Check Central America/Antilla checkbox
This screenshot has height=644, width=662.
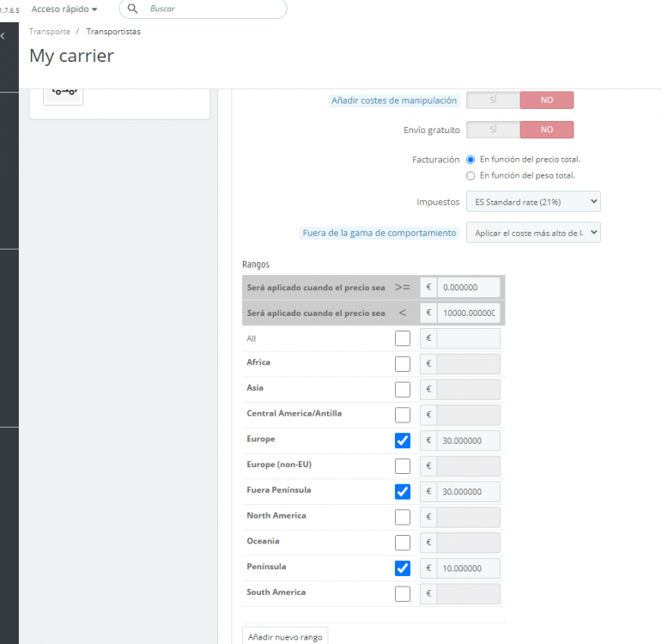pyautogui.click(x=403, y=415)
